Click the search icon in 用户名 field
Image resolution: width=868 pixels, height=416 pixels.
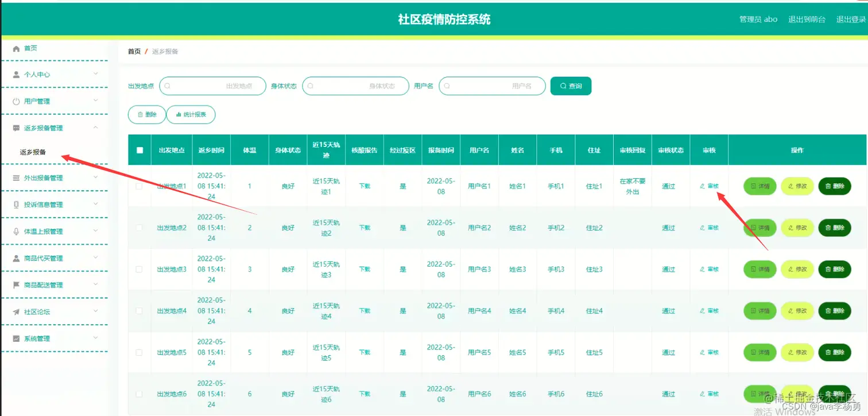point(447,86)
